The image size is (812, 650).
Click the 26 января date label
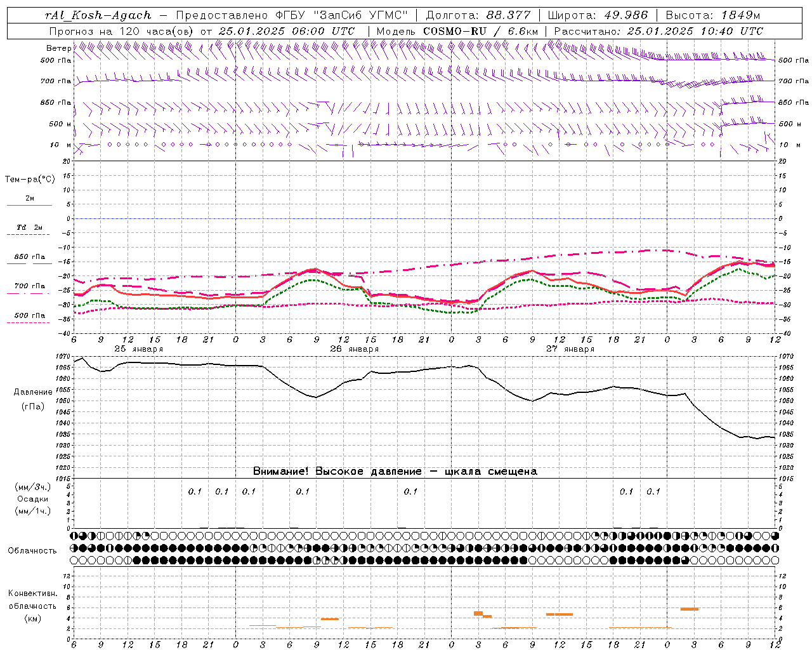[x=355, y=349]
